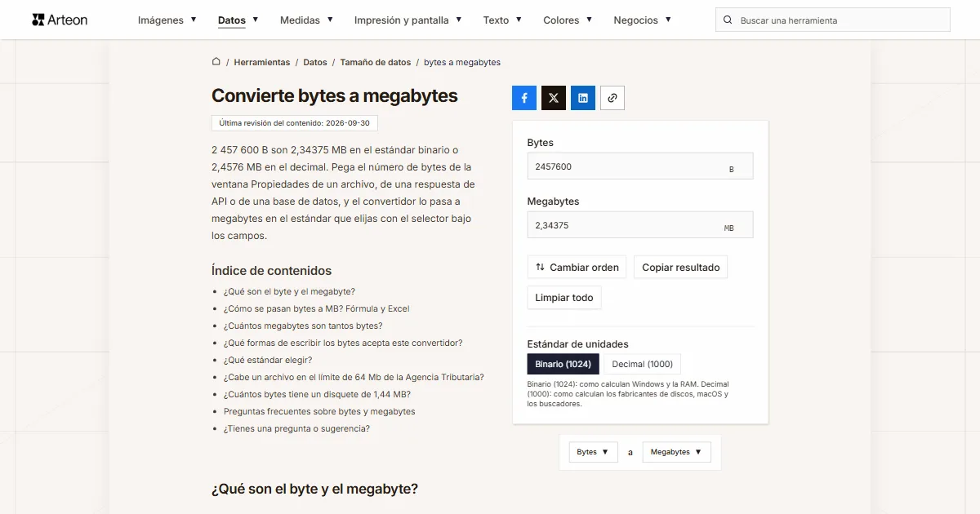This screenshot has height=514, width=980.
Task: Open Tamaño de datos breadcrumb link
Action: 376,62
